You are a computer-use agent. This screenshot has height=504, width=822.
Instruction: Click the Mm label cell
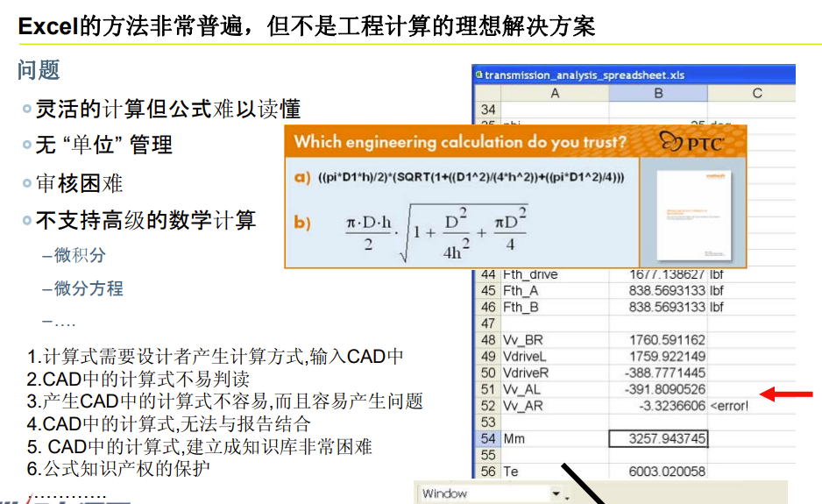pos(555,438)
